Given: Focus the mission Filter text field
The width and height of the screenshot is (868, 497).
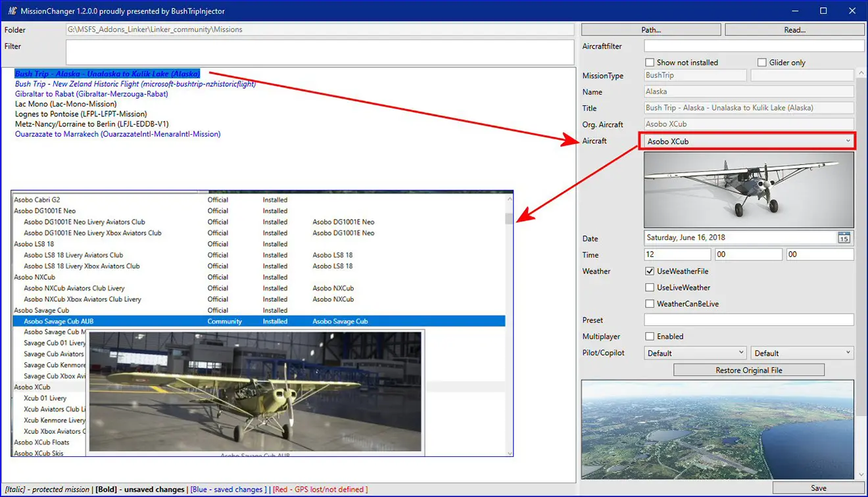Looking at the screenshot, I should pyautogui.click(x=320, y=53).
